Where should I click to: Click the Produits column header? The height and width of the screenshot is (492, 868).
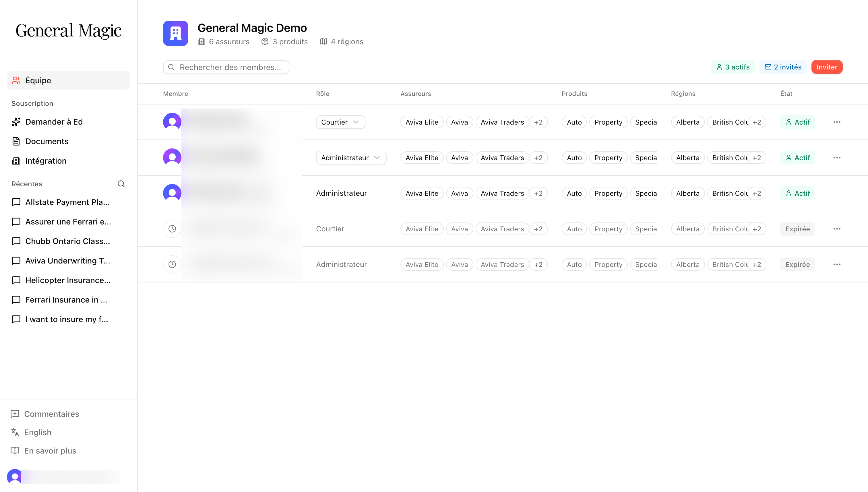[574, 94]
